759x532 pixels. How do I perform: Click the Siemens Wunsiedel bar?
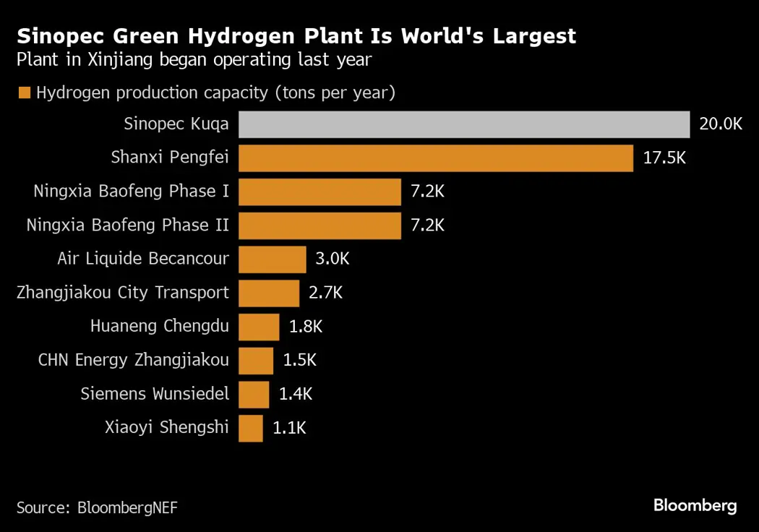[253, 394]
